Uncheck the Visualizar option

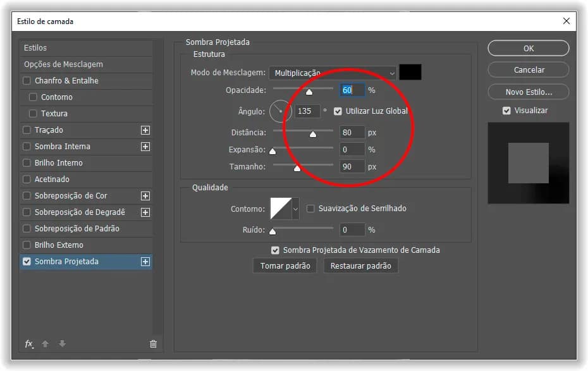click(506, 110)
